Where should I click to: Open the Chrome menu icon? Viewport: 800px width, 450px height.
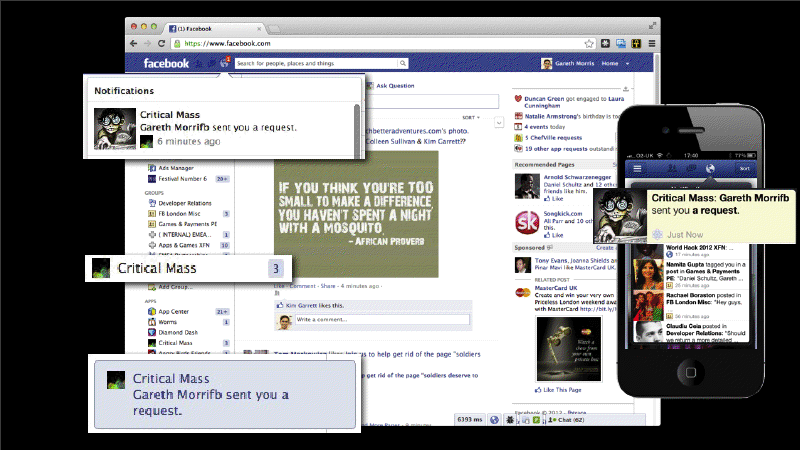tap(652, 44)
